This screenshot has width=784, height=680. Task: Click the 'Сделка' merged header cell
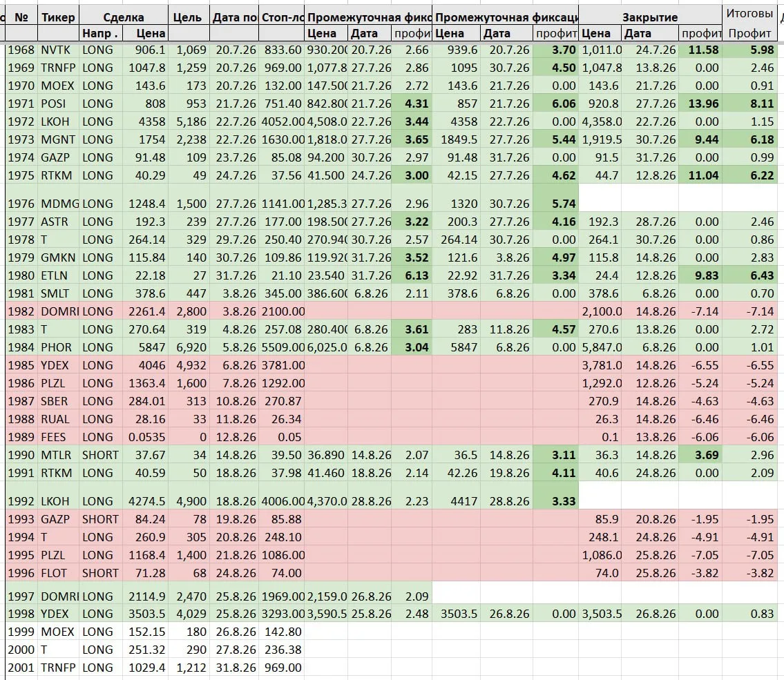point(124,17)
